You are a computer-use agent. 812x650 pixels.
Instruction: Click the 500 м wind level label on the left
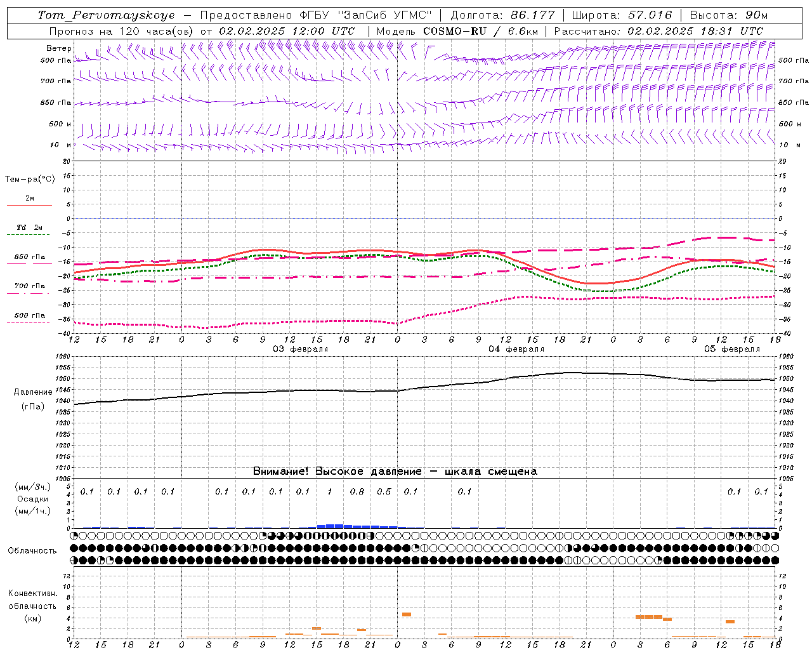pos(61,124)
